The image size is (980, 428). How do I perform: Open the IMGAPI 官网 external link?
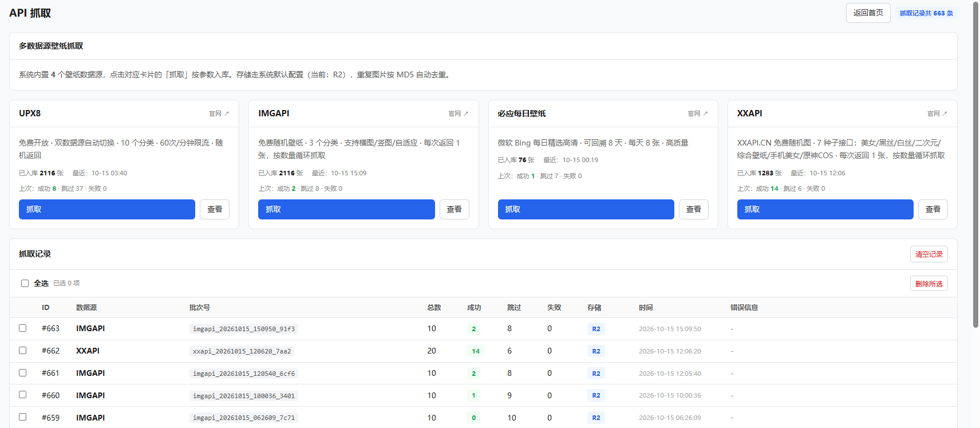[459, 113]
